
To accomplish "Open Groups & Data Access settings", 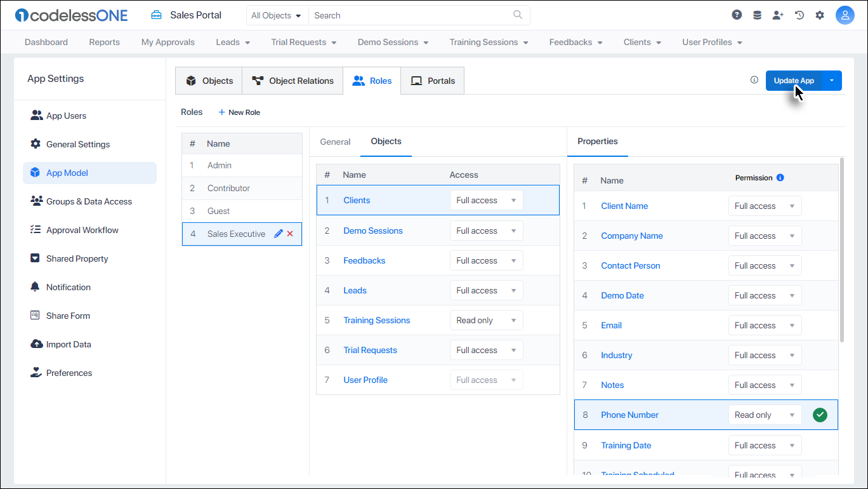I will point(89,201).
